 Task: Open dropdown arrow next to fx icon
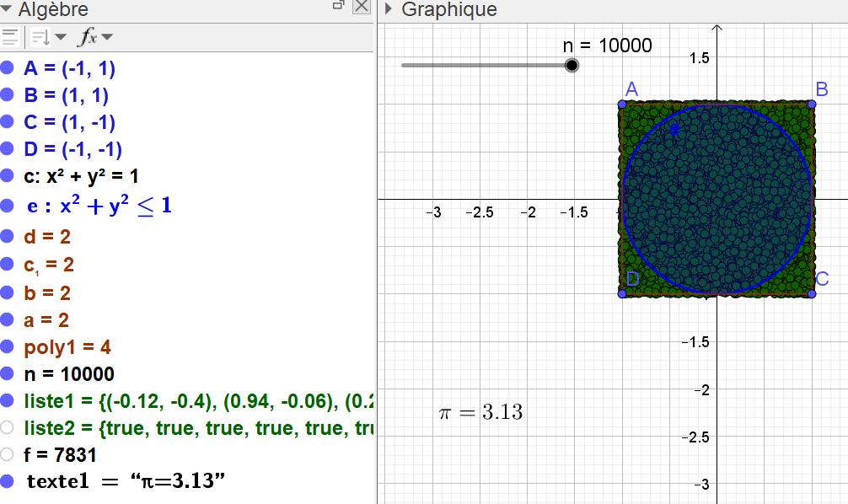107,37
